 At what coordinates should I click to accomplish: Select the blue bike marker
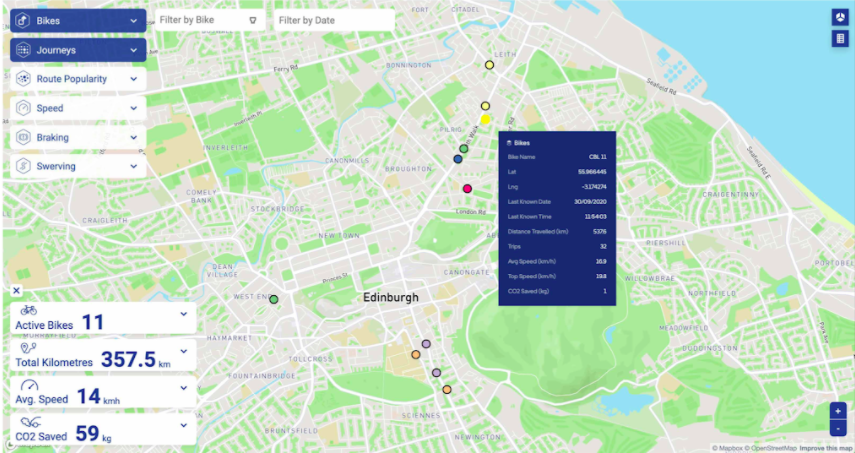(458, 159)
